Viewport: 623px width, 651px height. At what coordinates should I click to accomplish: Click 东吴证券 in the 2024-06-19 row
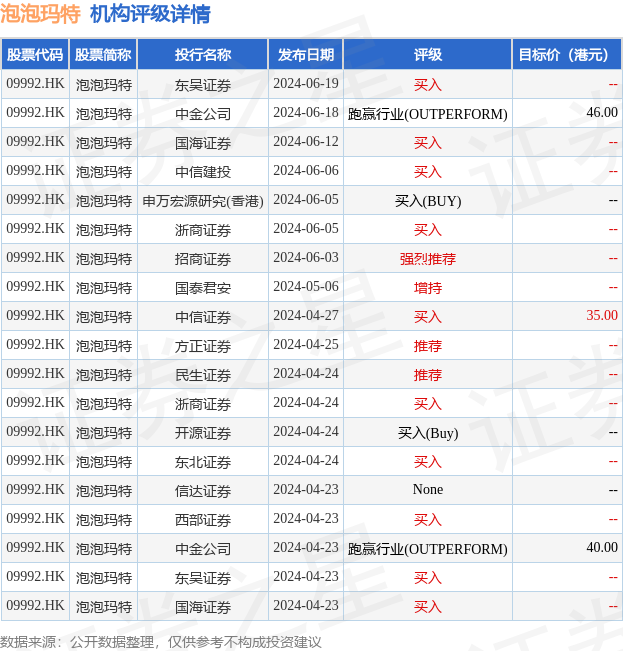point(203,85)
